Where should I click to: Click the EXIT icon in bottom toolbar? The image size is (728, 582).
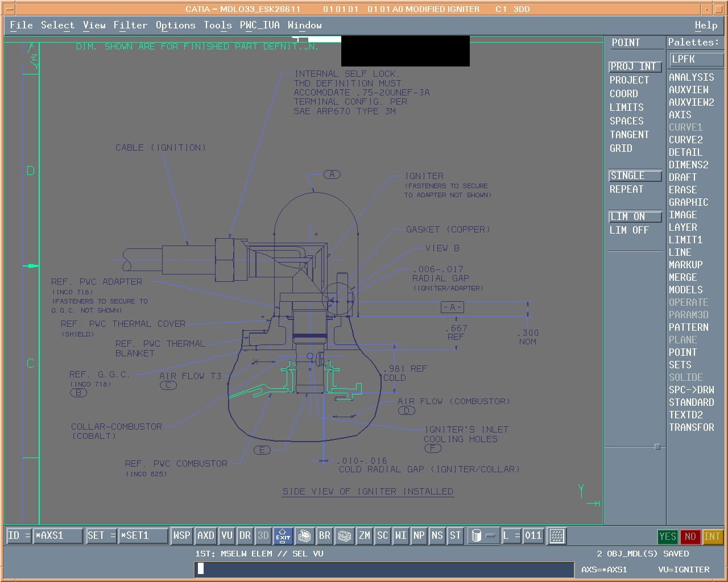(x=283, y=535)
